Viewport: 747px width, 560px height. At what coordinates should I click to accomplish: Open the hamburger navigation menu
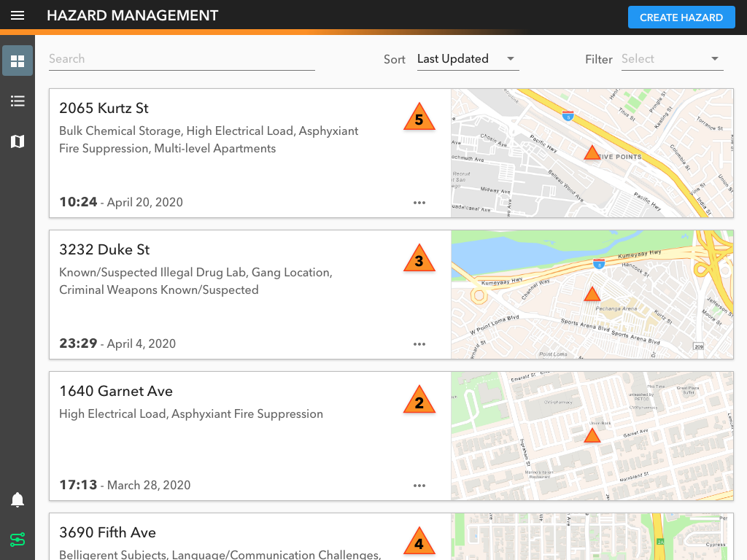click(x=18, y=16)
